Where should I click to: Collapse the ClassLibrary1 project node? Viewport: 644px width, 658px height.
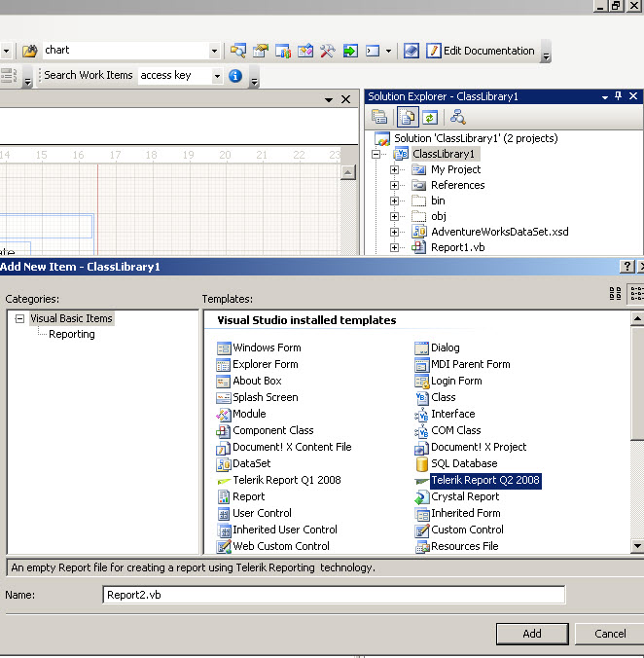pos(376,154)
